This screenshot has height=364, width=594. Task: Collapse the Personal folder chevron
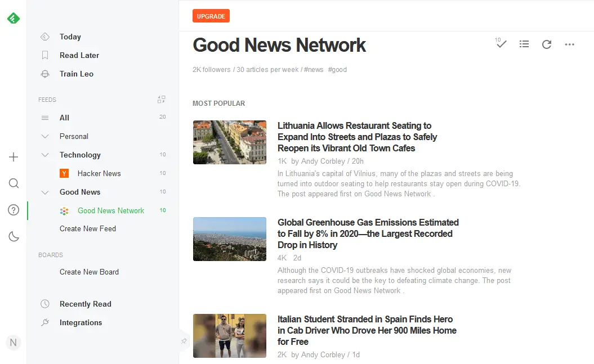coord(45,136)
